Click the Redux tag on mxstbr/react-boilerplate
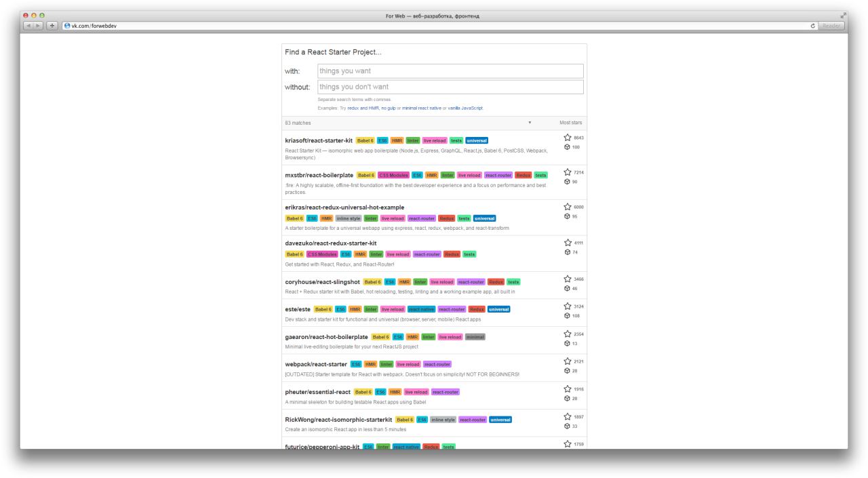The image size is (868, 478). (x=523, y=175)
